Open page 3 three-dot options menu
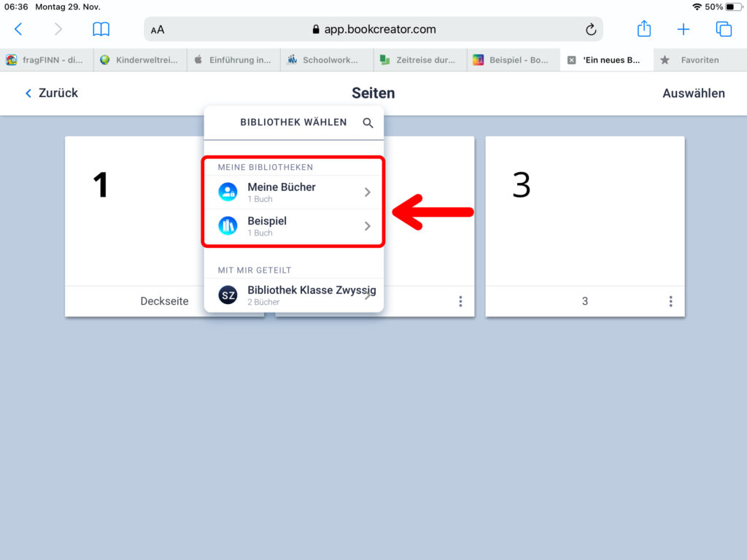This screenshot has width=747, height=560. pos(670,301)
